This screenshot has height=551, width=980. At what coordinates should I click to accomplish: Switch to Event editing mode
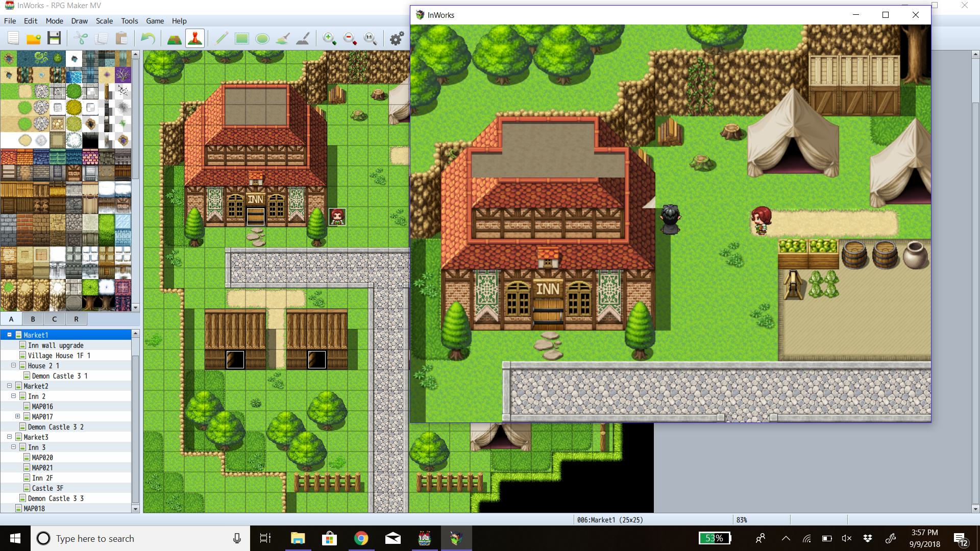[x=195, y=38]
